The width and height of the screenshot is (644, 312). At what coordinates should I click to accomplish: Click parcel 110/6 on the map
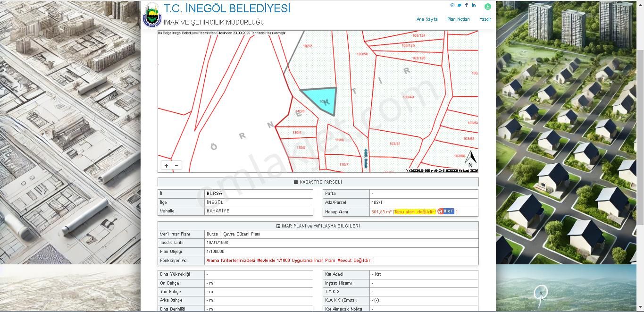point(339,140)
